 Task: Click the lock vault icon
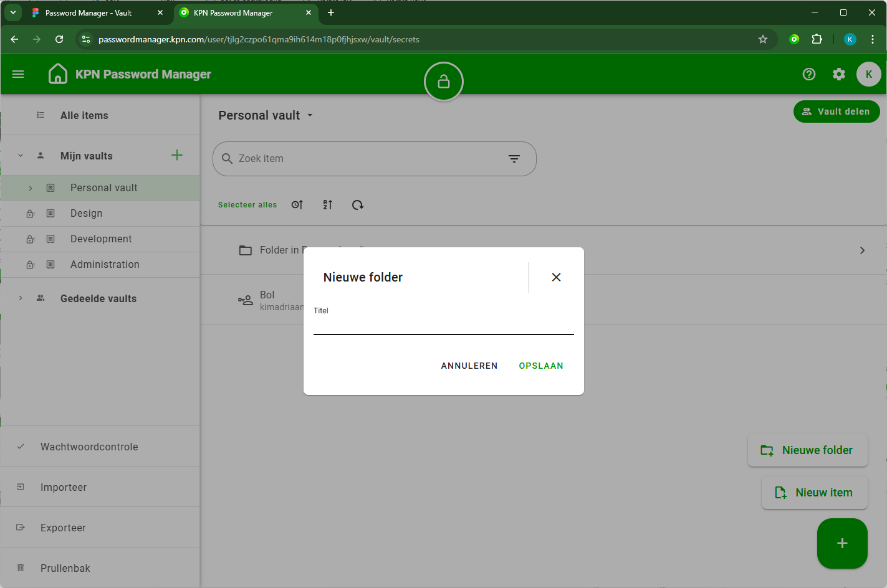point(443,82)
